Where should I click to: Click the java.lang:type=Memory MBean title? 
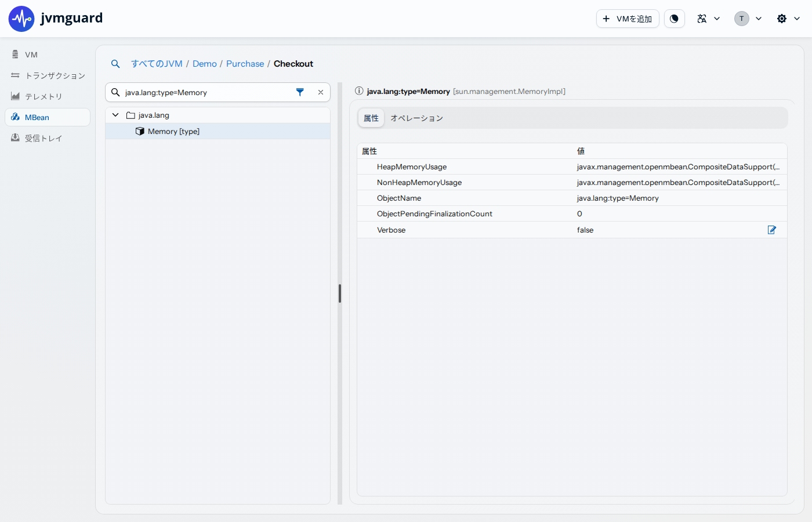tap(408, 91)
